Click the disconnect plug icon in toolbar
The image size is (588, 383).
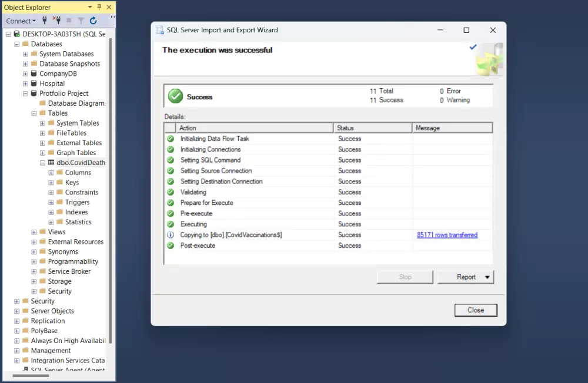[x=56, y=20]
